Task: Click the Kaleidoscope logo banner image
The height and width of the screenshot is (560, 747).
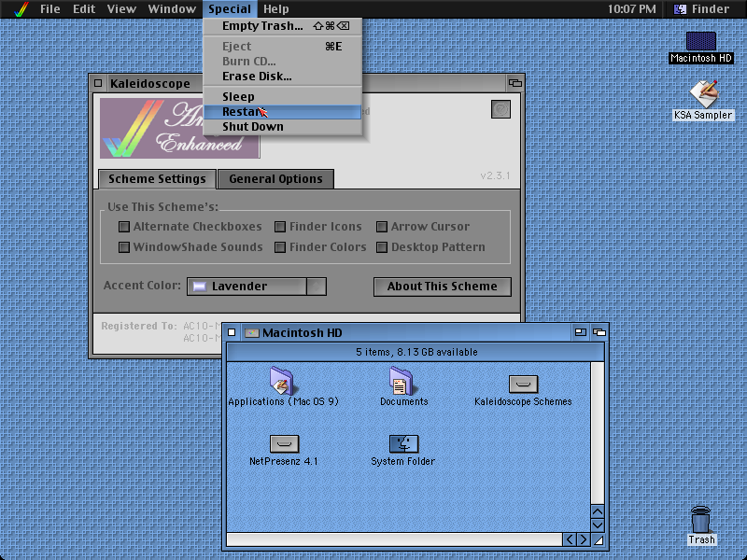Action: 179,128
